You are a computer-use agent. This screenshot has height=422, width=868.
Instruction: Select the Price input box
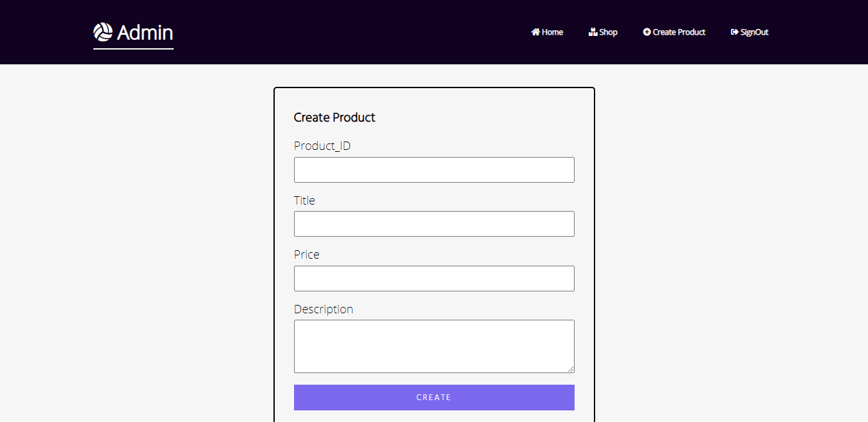click(434, 278)
